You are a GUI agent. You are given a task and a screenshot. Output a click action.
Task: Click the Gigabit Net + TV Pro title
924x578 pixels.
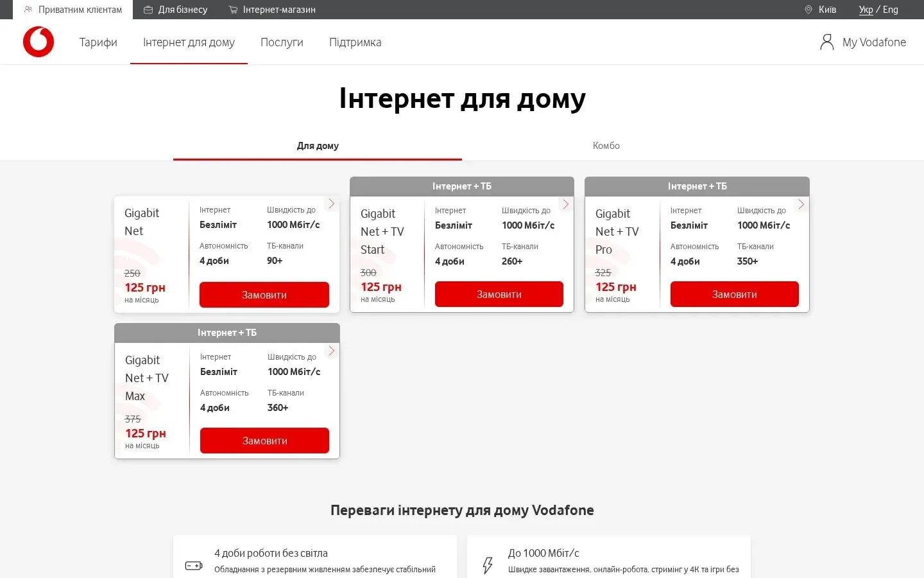point(617,232)
